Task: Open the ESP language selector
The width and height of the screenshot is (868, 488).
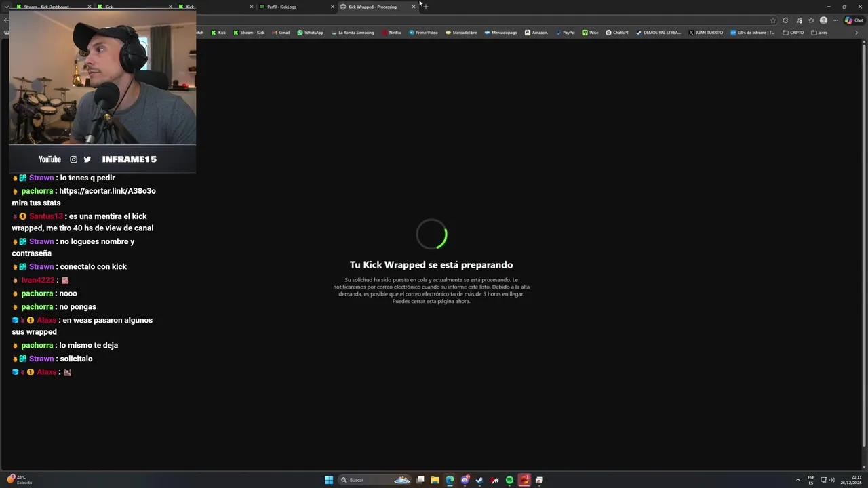Action: click(x=811, y=480)
